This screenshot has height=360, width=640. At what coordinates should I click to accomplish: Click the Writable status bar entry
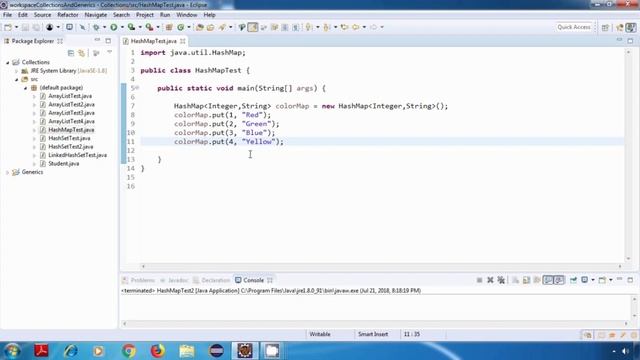point(320,334)
